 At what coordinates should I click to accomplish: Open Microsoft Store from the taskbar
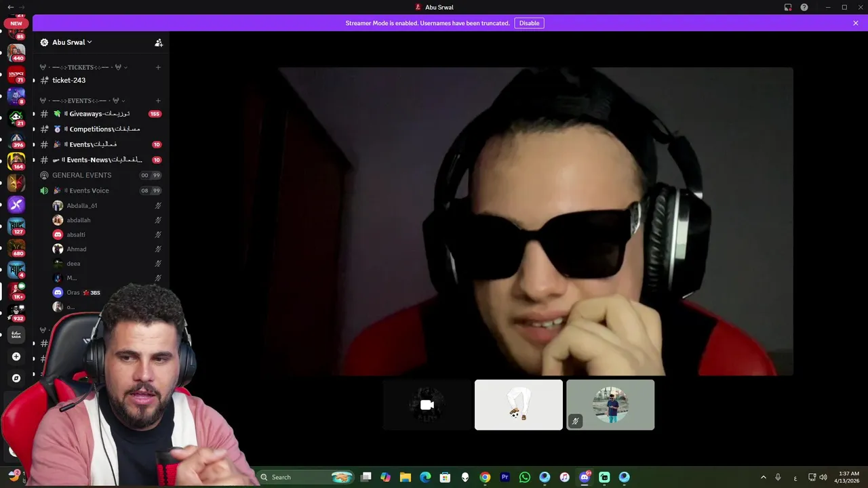pyautogui.click(x=445, y=477)
